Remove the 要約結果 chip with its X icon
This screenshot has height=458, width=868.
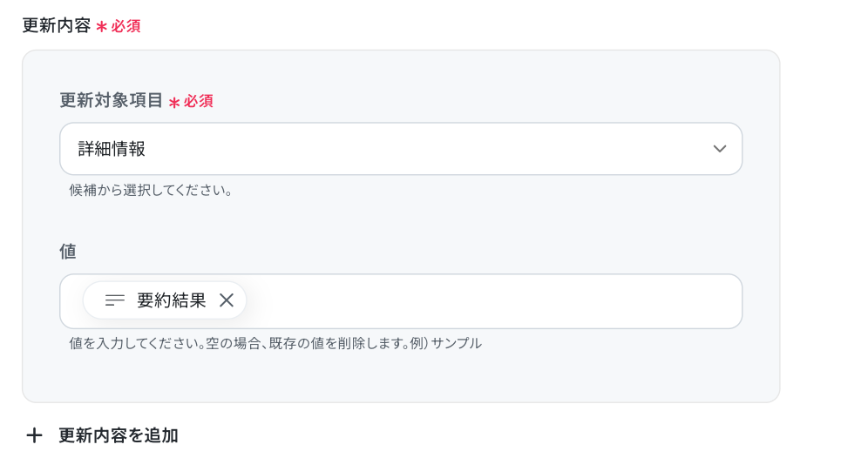point(227,300)
